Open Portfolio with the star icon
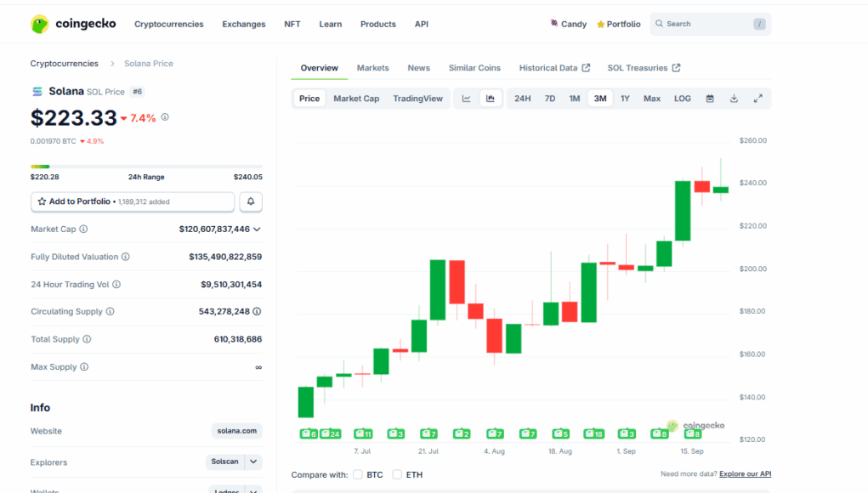Viewport: 868px width, 493px height. point(618,24)
